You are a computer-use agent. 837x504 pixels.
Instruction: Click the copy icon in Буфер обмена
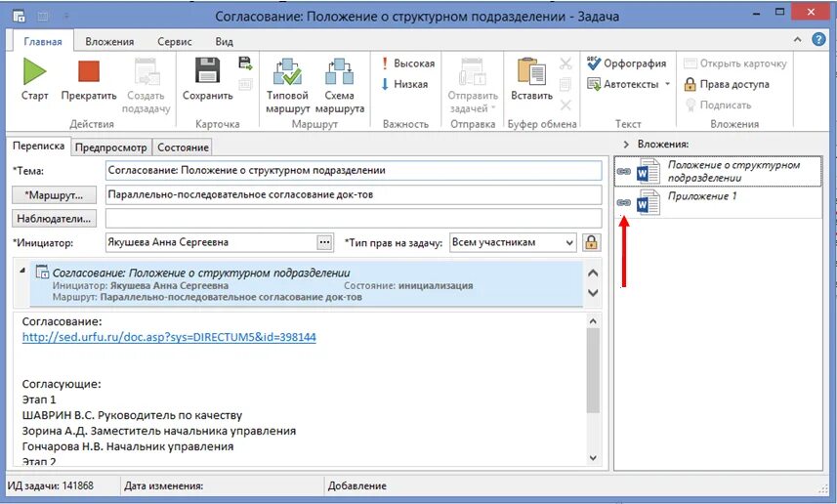[x=565, y=84]
